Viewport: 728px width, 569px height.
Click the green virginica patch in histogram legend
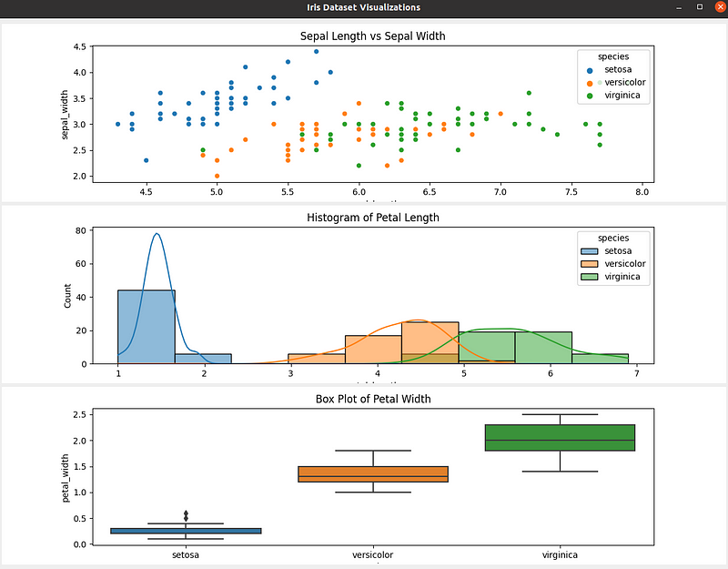coord(589,277)
